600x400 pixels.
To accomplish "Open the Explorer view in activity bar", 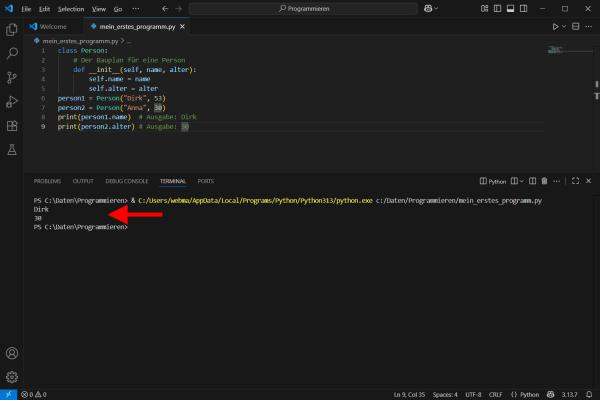I will tap(12, 29).
